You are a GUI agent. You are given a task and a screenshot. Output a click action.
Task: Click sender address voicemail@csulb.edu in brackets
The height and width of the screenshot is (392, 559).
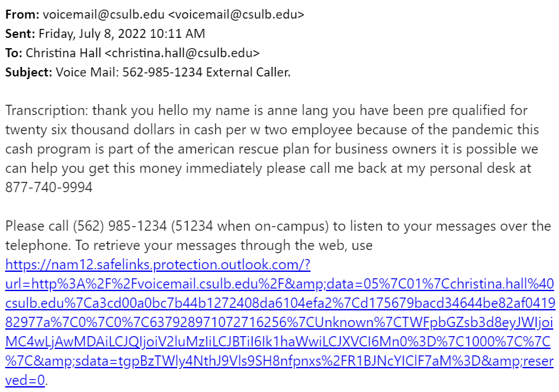point(236,15)
